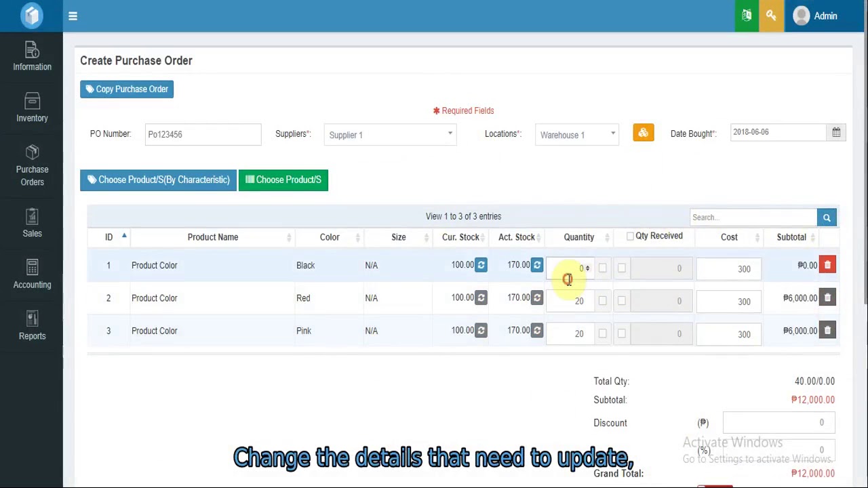The width and height of the screenshot is (868, 488).
Task: Delete the Pink product row
Action: 827,331
